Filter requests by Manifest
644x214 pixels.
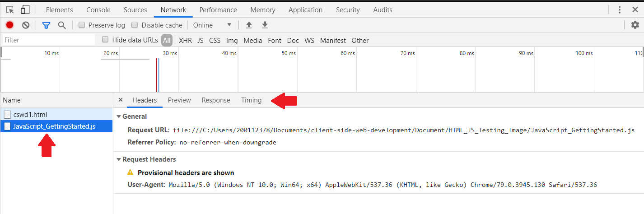tap(333, 40)
